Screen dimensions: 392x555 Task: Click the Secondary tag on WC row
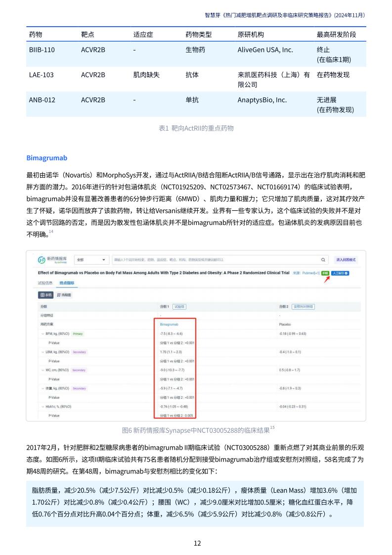point(79,370)
